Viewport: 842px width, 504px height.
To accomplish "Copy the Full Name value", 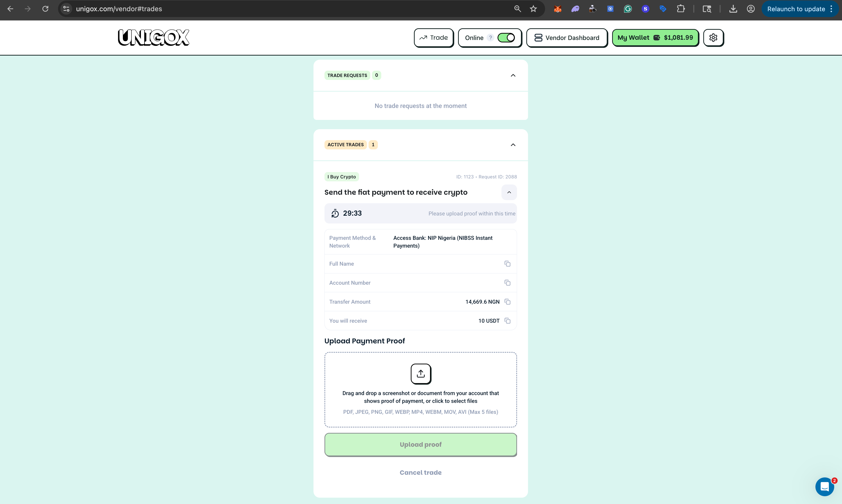I will click(508, 264).
